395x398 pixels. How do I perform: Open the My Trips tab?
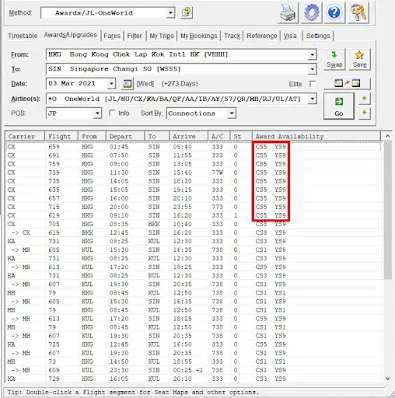[162, 36]
